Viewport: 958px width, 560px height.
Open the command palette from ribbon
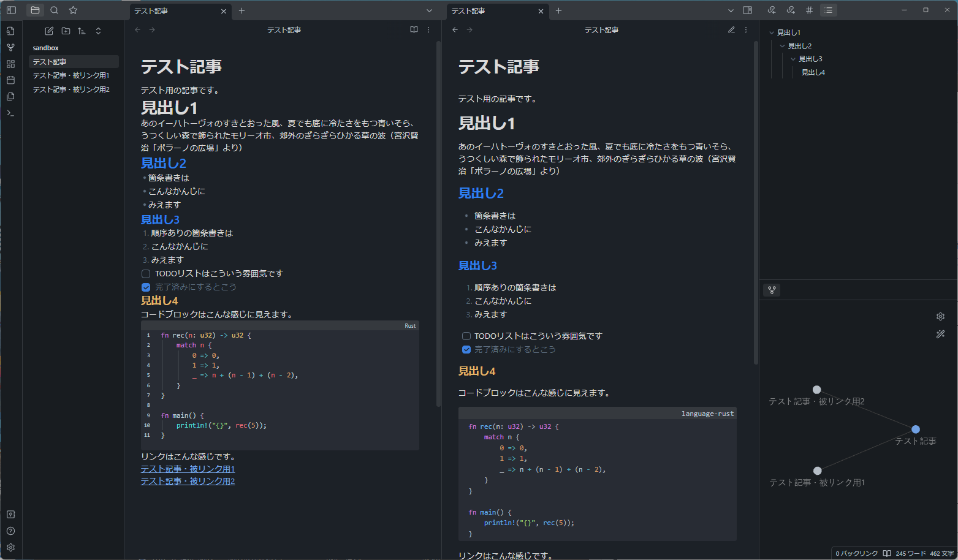10,113
